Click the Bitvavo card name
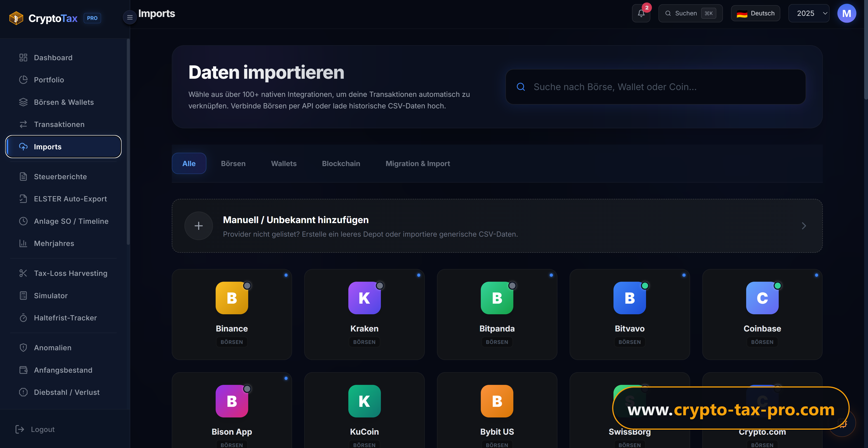Image resolution: width=868 pixels, height=448 pixels. pos(630,329)
